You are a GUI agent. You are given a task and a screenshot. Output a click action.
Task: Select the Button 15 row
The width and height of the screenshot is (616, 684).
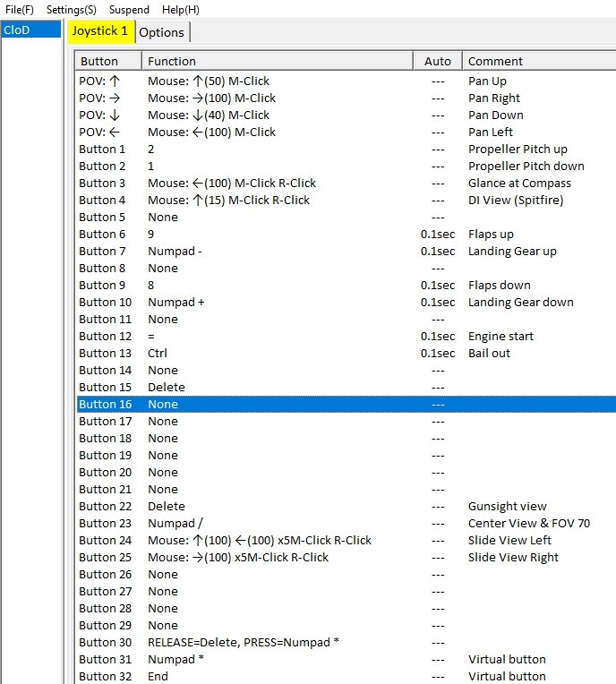click(346, 388)
